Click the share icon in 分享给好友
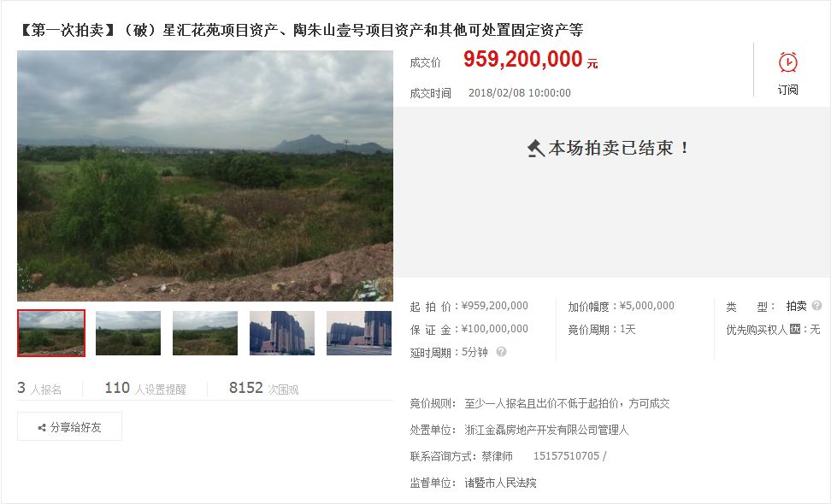 click(42, 427)
